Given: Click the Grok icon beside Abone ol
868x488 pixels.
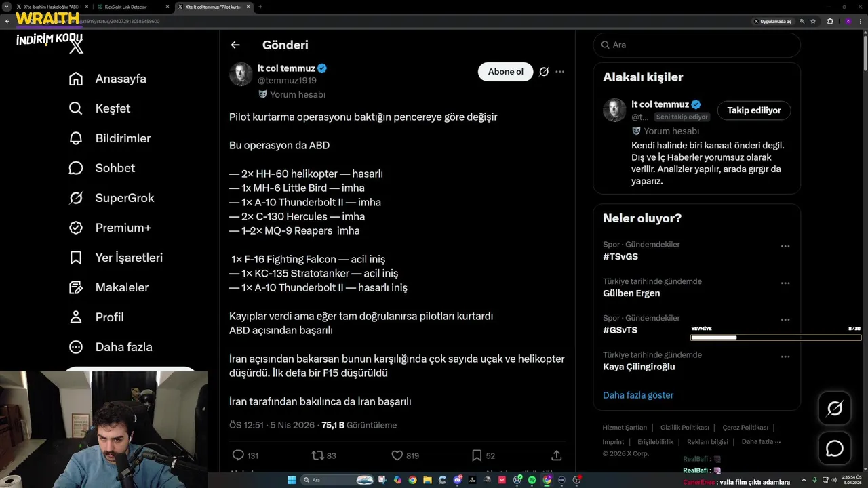Looking at the screenshot, I should tap(544, 72).
